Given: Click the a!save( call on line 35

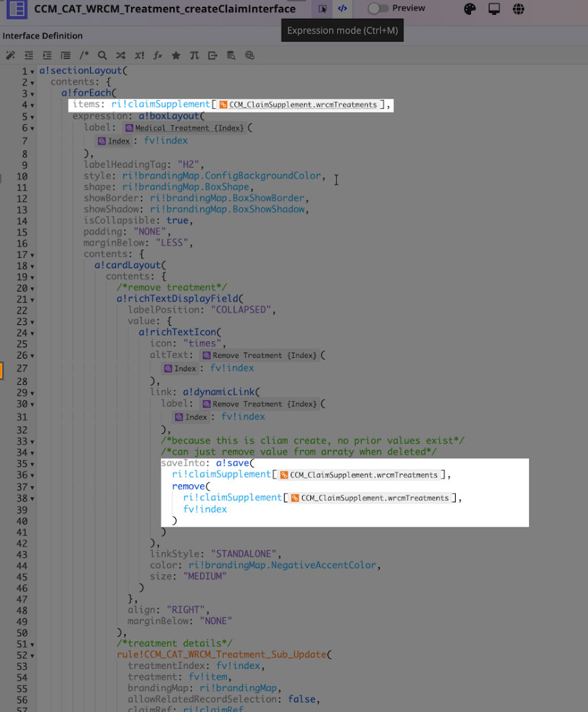Looking at the screenshot, I should click(235, 463).
